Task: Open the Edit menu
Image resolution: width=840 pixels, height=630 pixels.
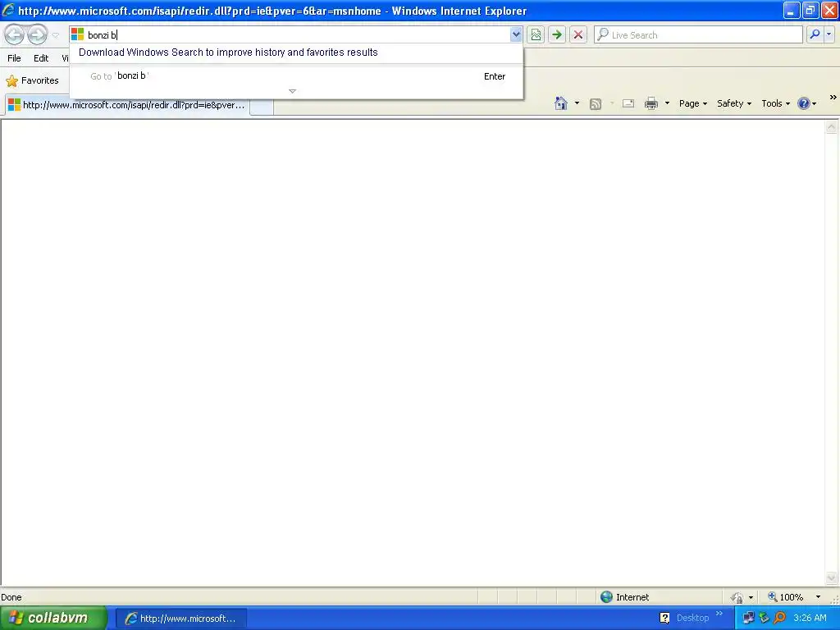Action: (x=41, y=58)
